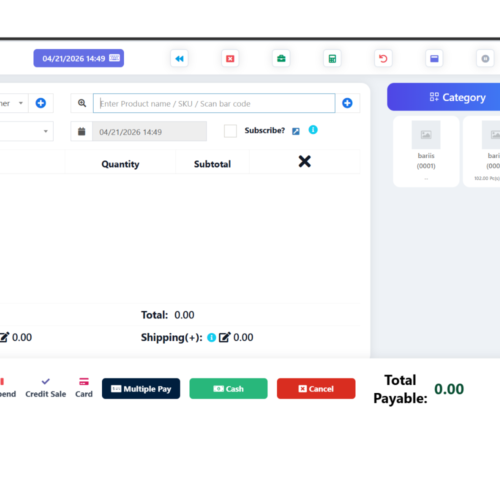Edit discount via left pencil icon by 0.00

(x=5, y=337)
